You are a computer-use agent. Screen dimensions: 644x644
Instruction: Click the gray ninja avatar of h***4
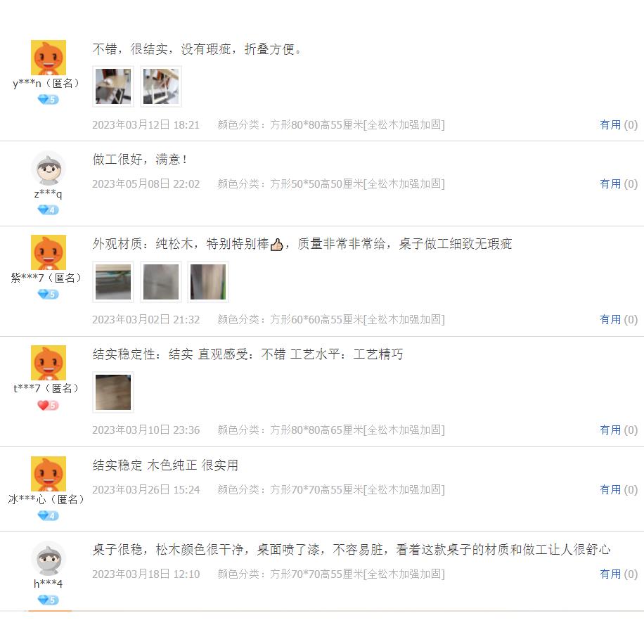(x=49, y=558)
